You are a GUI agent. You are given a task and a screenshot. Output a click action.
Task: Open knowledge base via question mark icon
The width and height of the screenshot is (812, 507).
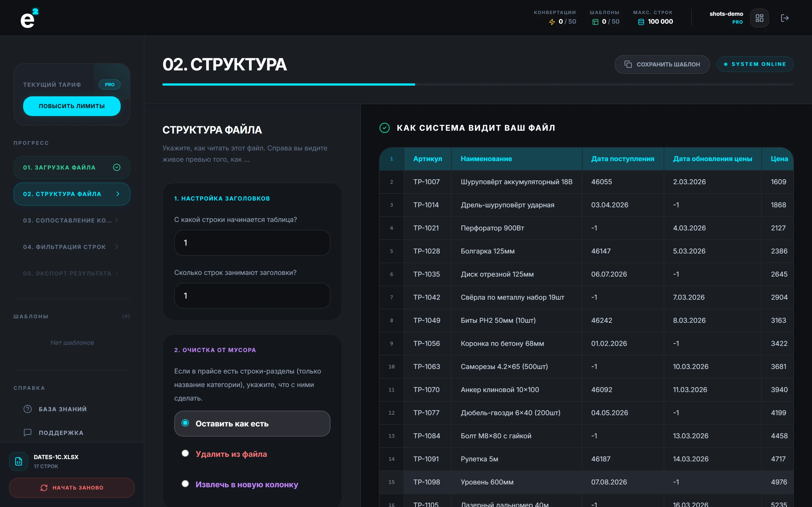(x=28, y=409)
